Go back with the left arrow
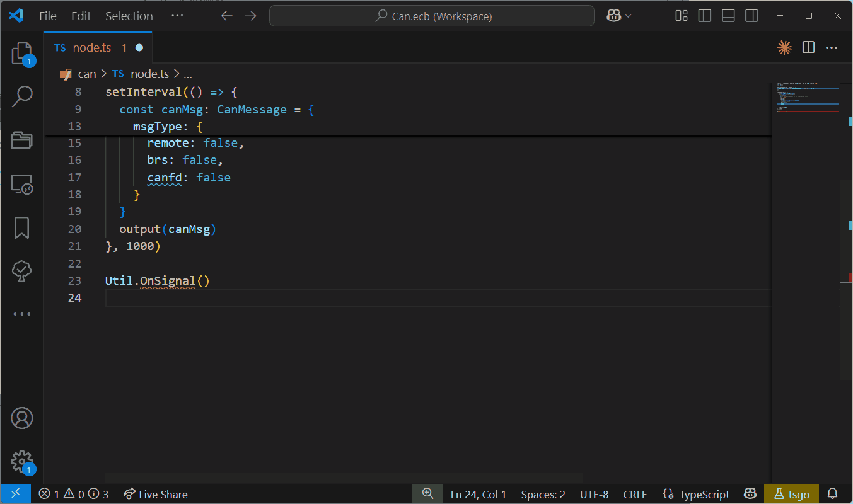The image size is (853, 504). tap(226, 16)
